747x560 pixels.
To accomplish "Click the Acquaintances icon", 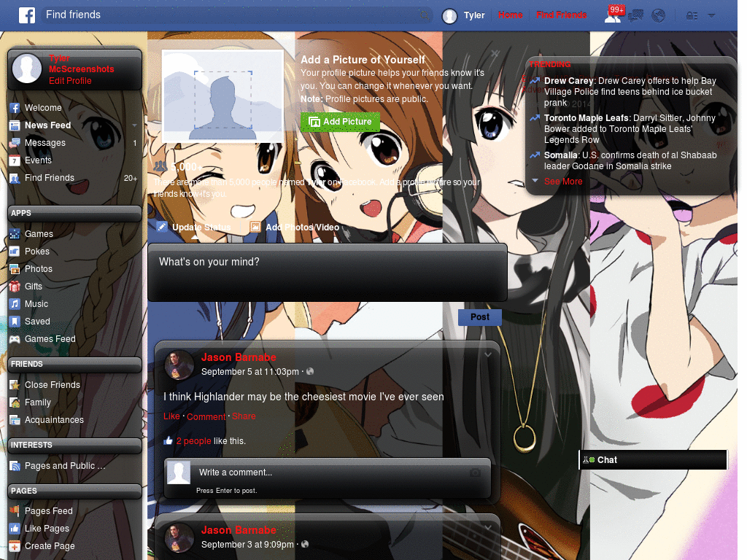I will click(x=15, y=420).
